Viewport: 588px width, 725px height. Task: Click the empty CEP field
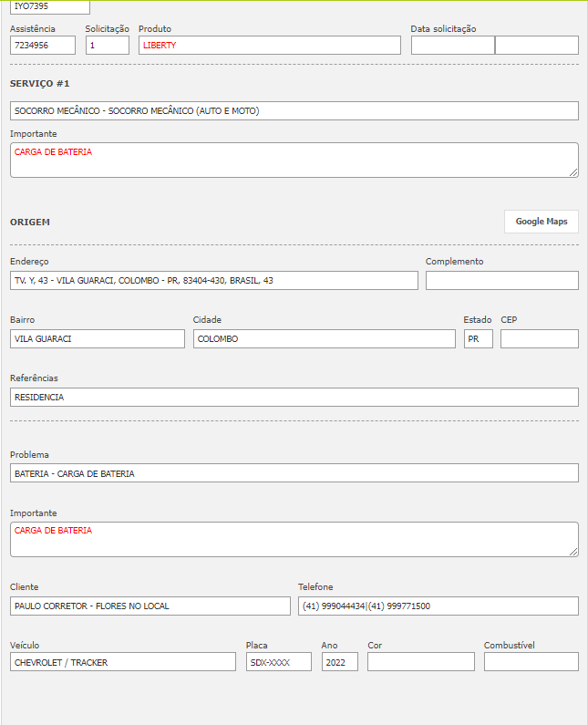coord(539,338)
